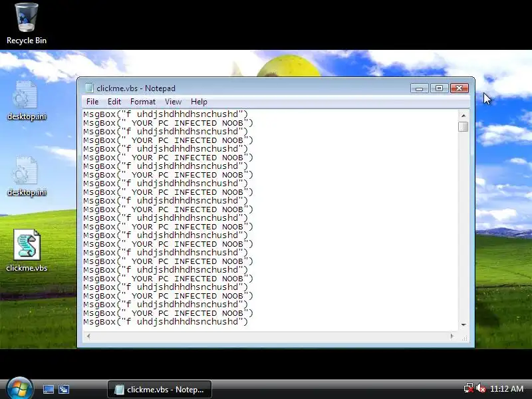Screen dimensions: 532x399
Task: Minimize the Notepad window
Action: coord(420,88)
